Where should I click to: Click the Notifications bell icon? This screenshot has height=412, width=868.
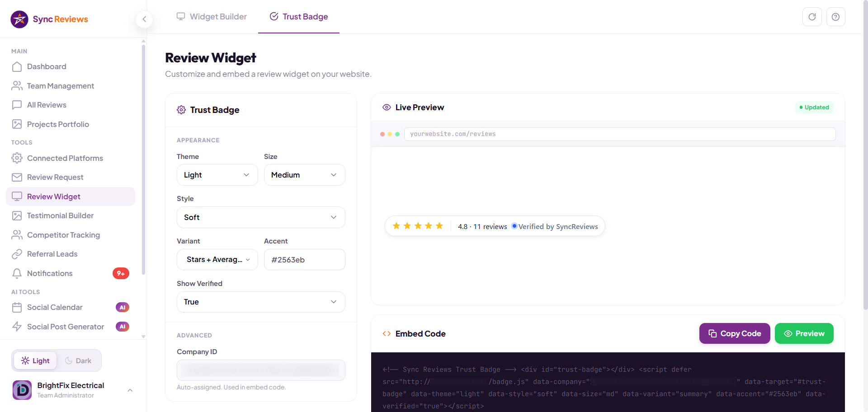pos(17,273)
